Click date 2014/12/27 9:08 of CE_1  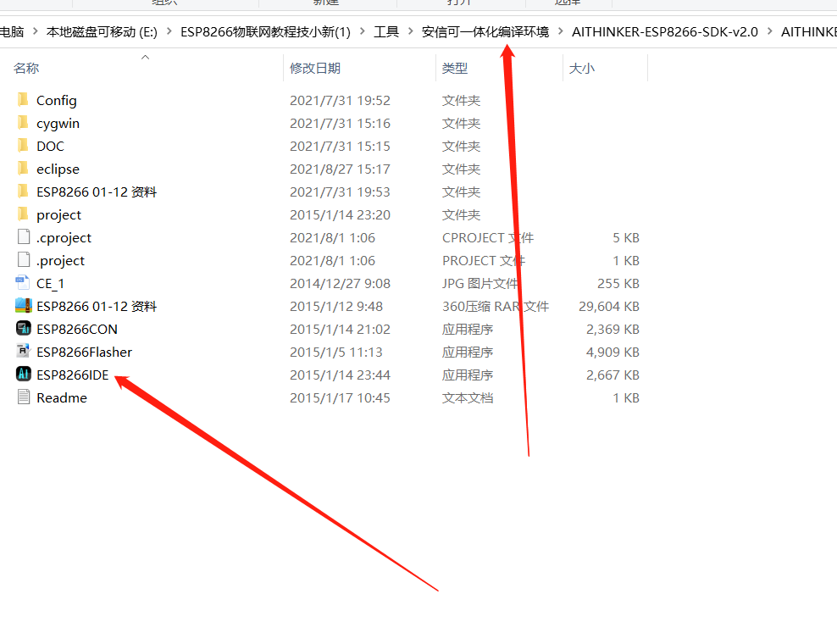(340, 284)
